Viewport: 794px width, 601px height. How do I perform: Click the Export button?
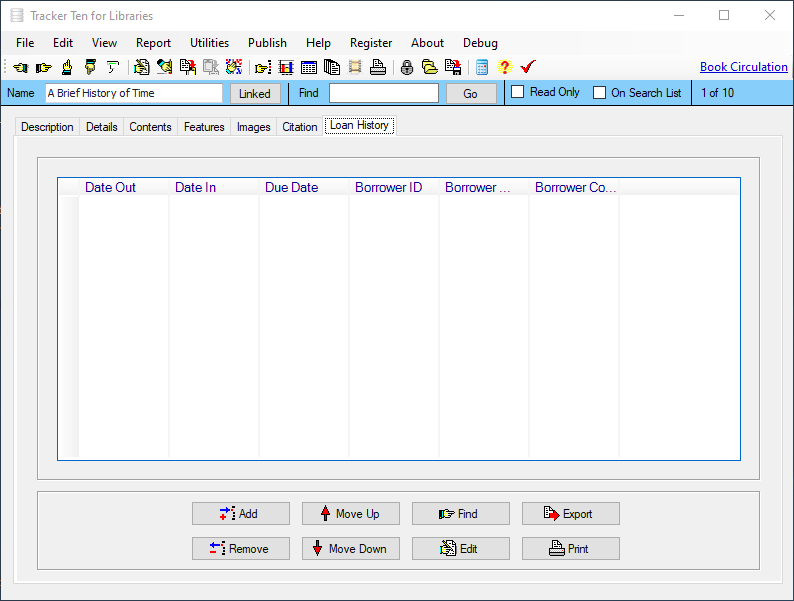[x=571, y=514]
